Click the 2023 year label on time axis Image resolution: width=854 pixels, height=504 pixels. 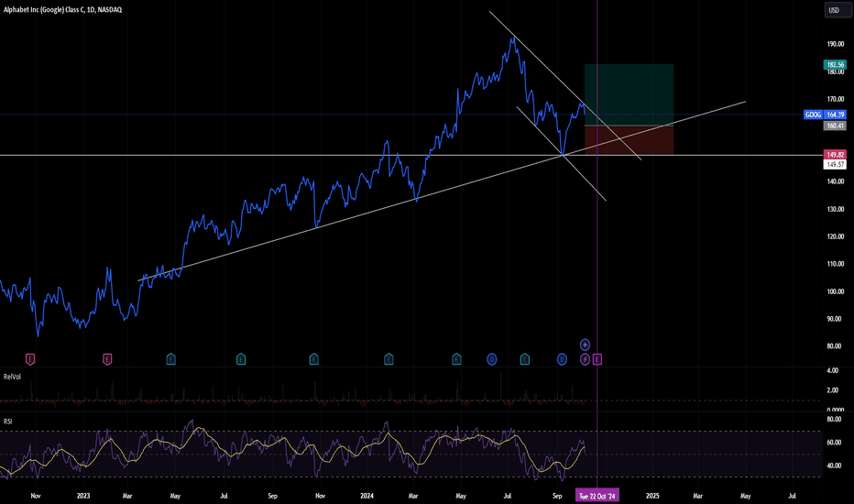click(83, 496)
